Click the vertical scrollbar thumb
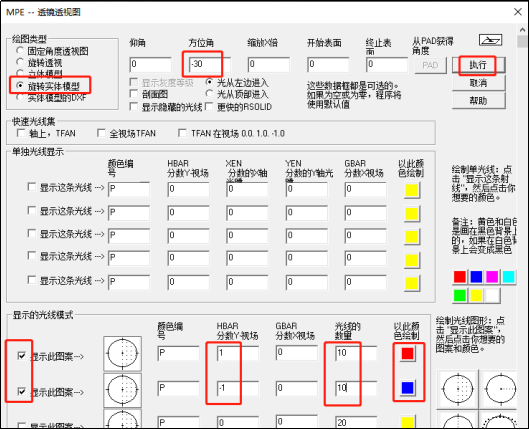529x430 pixels. tap(522, 42)
